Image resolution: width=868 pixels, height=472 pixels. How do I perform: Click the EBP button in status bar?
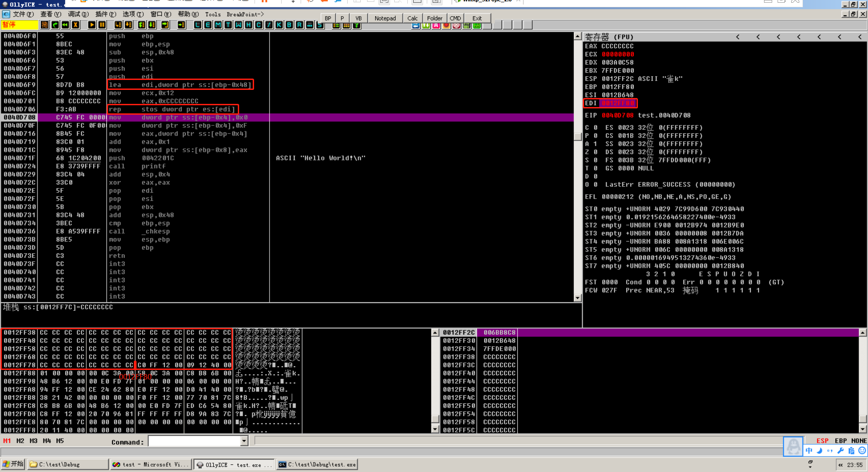click(841, 441)
